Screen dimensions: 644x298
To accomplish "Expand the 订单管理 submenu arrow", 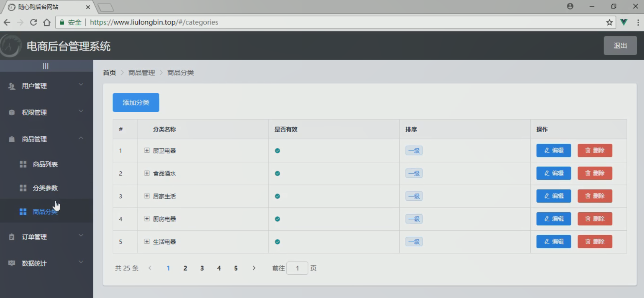I will [x=81, y=236].
